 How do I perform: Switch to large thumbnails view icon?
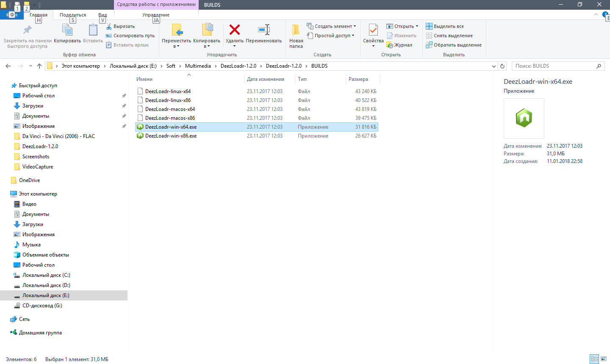[603, 359]
